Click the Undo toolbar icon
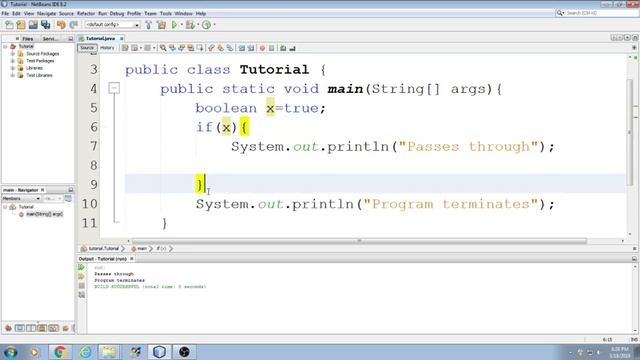Image resolution: width=640 pixels, height=360 pixels. 61,25
